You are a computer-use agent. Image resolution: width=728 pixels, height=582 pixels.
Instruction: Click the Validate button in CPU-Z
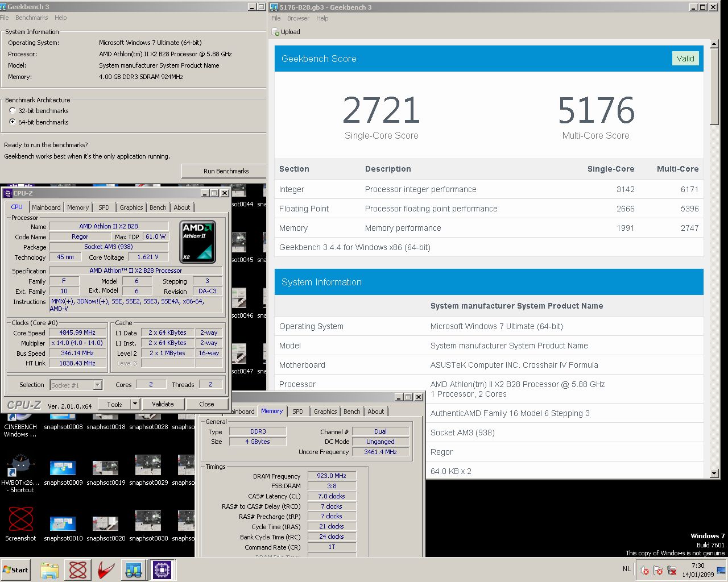[x=163, y=404]
